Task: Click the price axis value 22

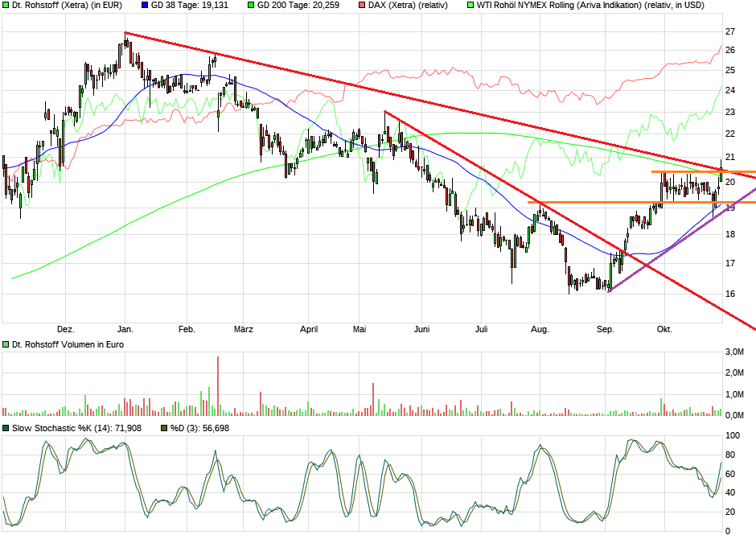Action: click(730, 134)
